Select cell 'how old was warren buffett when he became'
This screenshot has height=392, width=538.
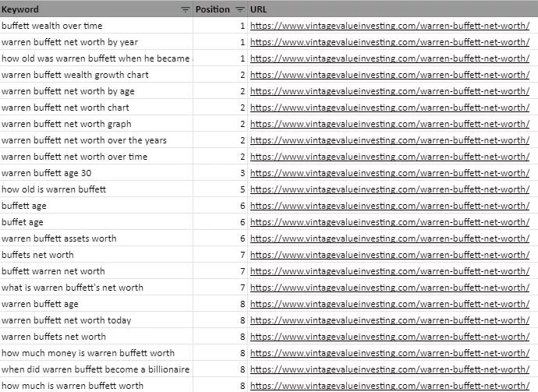[97, 58]
